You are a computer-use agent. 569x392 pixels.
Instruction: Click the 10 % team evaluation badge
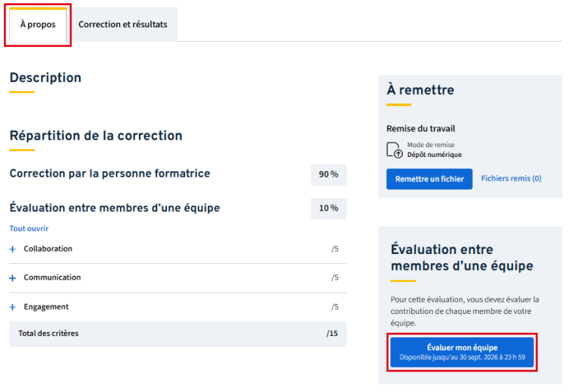coord(329,209)
